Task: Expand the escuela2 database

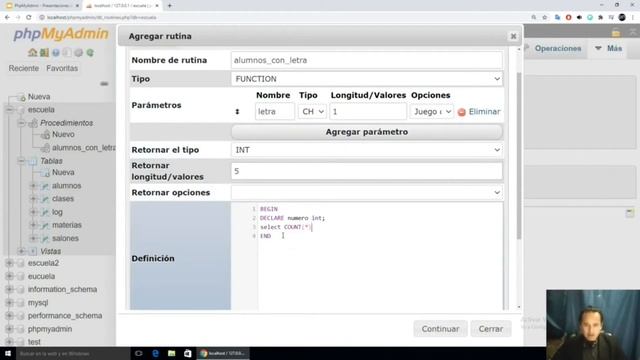Action: point(9,263)
